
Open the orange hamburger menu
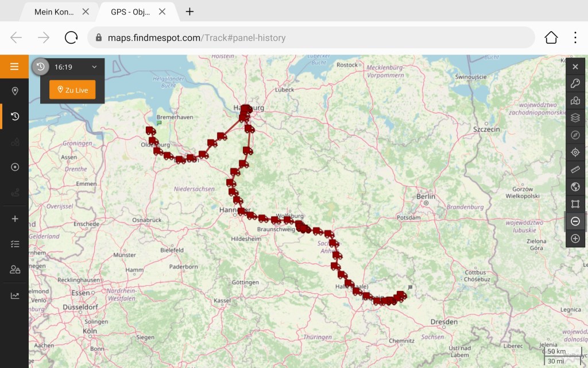click(14, 67)
